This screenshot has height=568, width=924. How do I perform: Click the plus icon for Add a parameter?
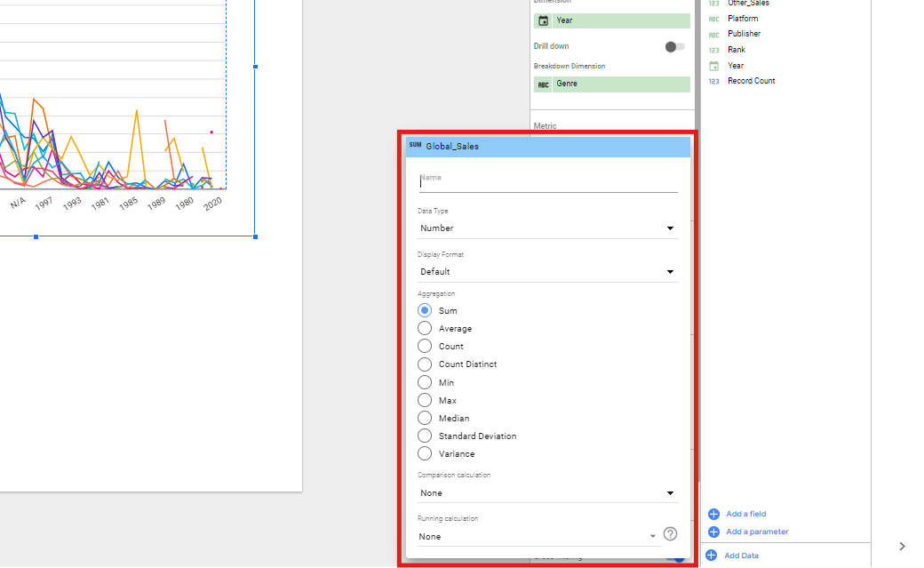(x=713, y=532)
